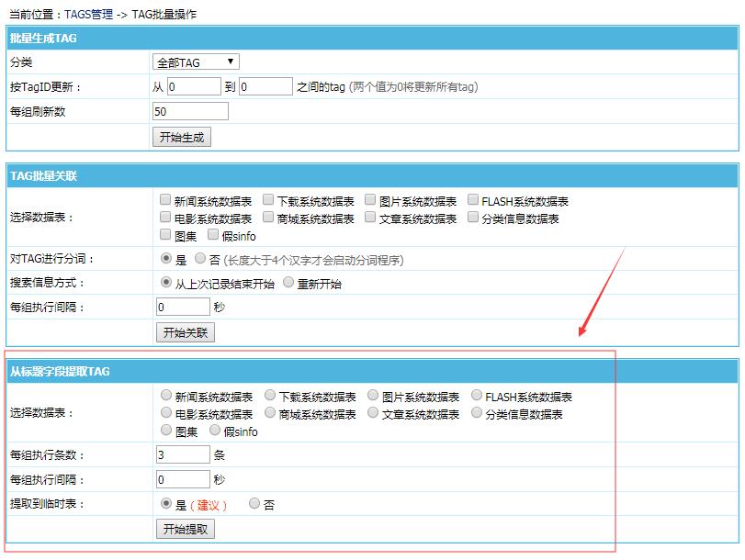Open the 全部TAG category dropdown

coord(196,62)
